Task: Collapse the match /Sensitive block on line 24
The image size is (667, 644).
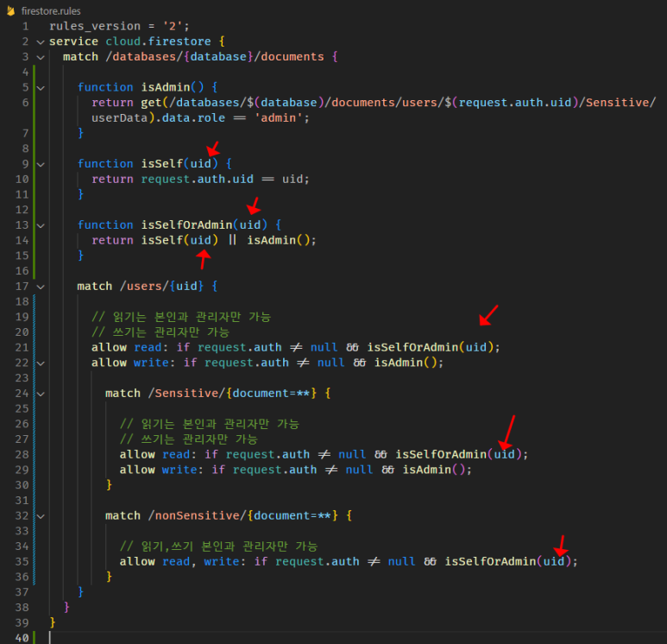Action: click(x=41, y=395)
